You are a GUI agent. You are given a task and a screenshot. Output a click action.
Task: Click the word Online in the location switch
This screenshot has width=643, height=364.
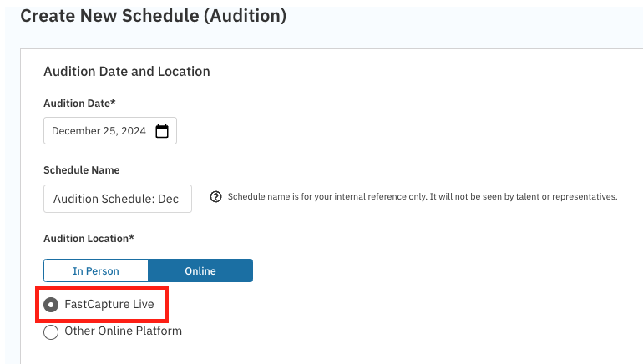pos(200,270)
